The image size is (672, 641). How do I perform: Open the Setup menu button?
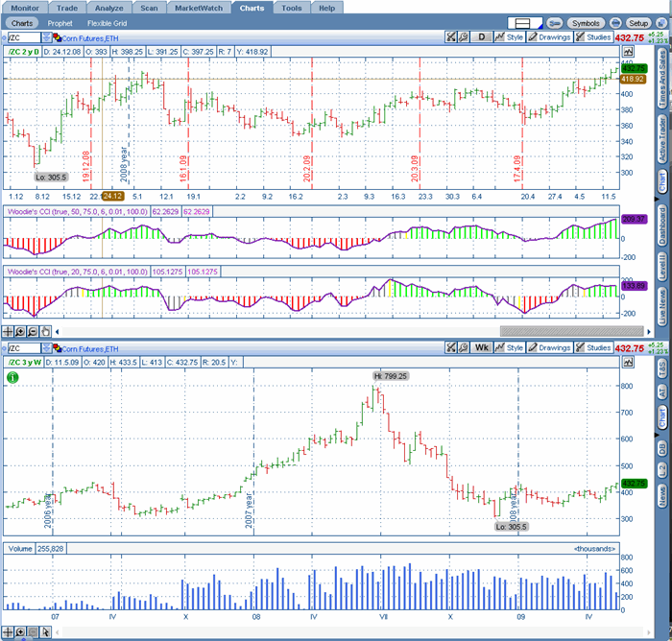637,22
